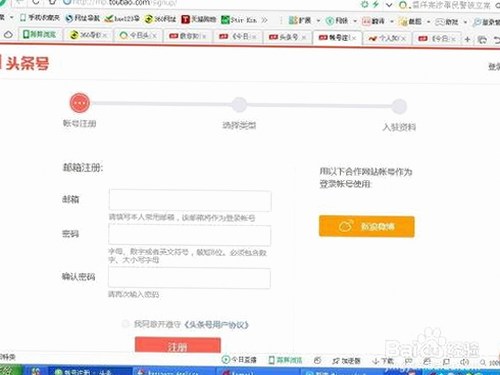Click the 邮箱 email input field

tap(190, 200)
